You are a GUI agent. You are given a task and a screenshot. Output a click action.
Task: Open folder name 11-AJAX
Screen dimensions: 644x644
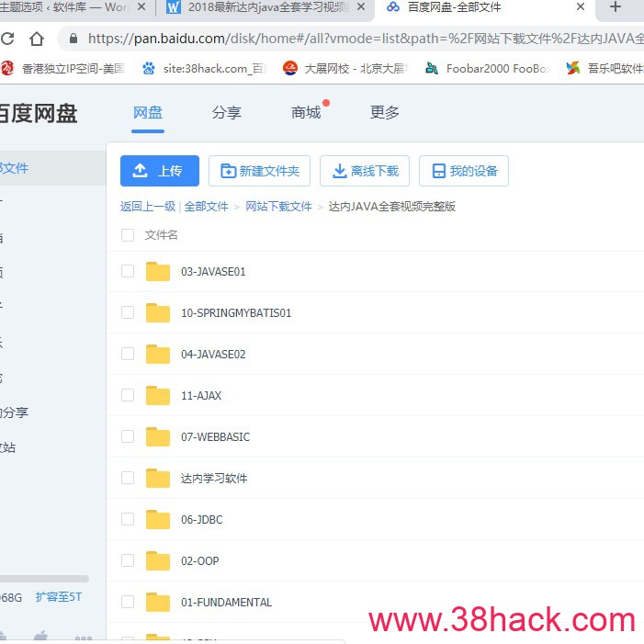point(201,396)
